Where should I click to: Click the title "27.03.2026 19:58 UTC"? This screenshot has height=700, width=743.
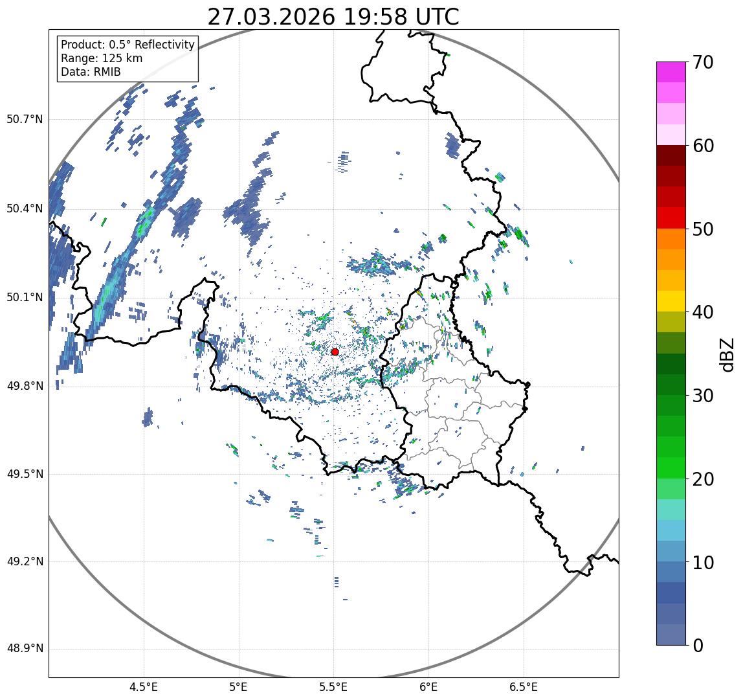[333, 17]
